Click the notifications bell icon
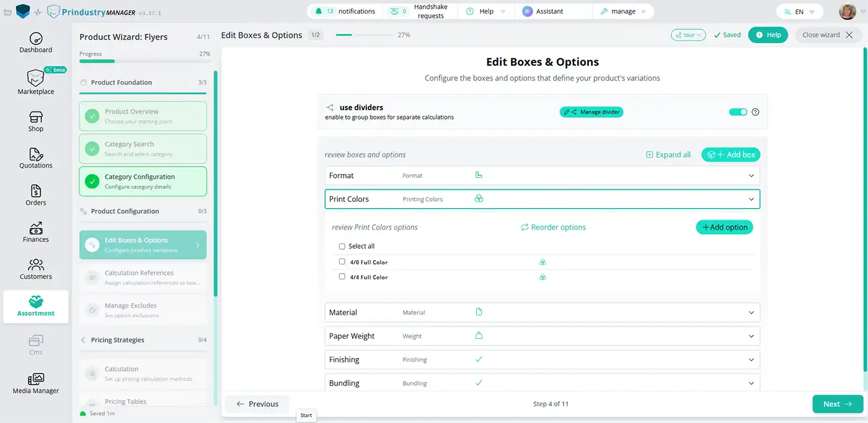Image resolution: width=868 pixels, height=423 pixels. click(319, 11)
